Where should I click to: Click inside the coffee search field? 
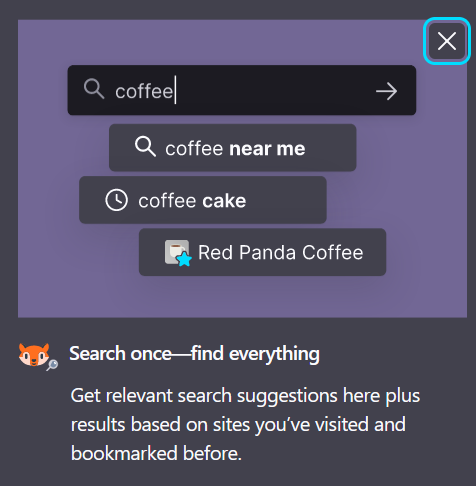pyautogui.click(x=242, y=90)
